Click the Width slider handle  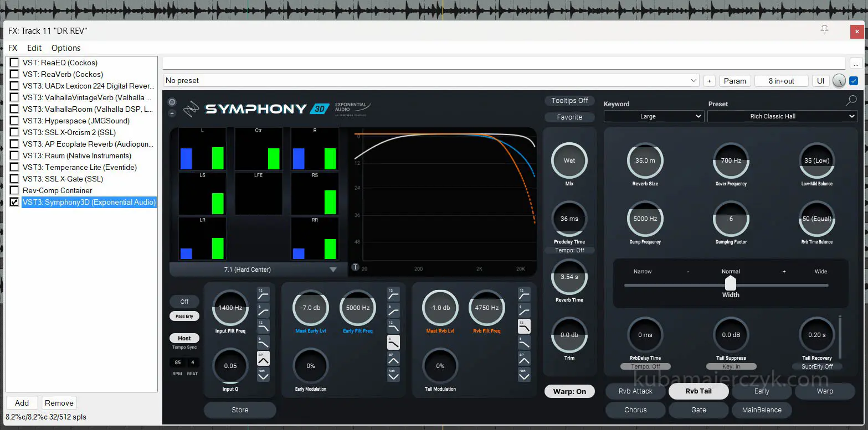coord(731,283)
